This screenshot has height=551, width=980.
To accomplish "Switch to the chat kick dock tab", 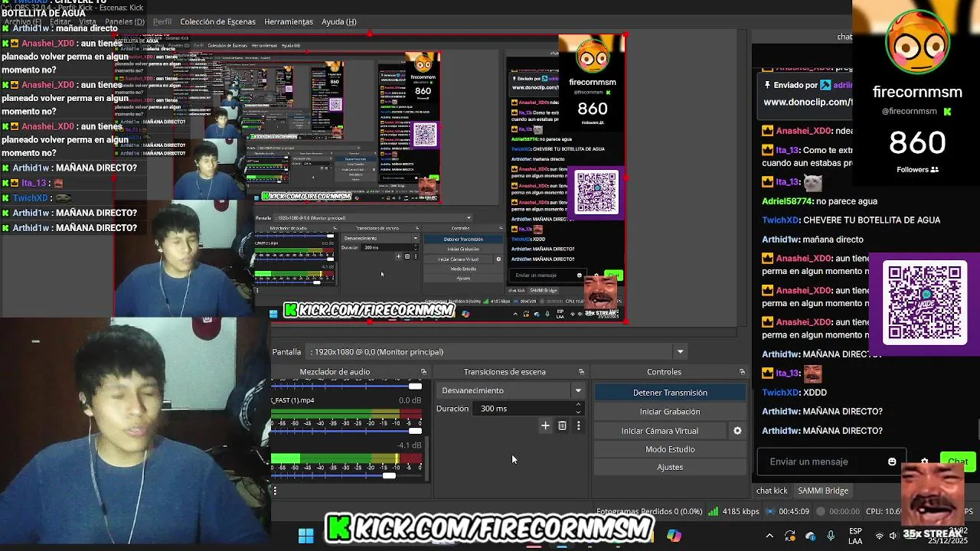I will coord(772,491).
